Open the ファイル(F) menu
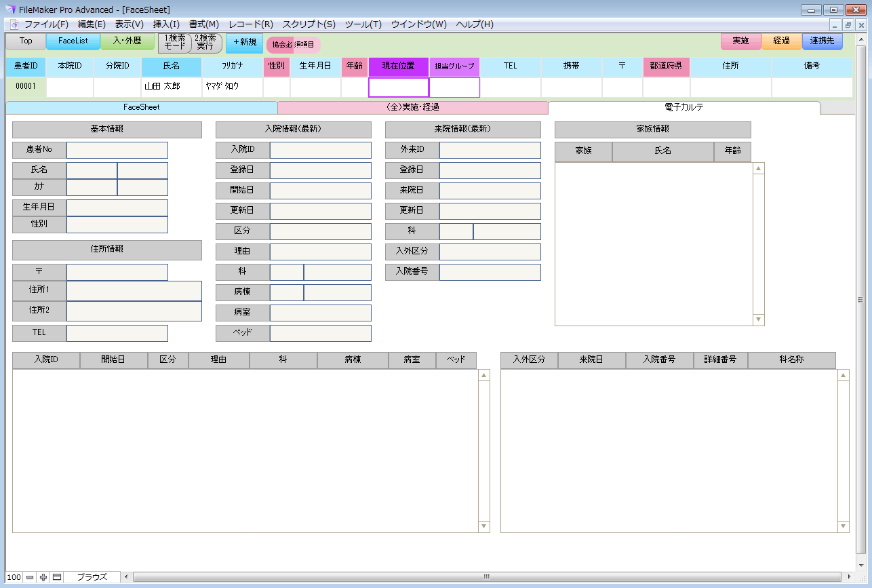The height and width of the screenshot is (588, 872). coord(46,24)
